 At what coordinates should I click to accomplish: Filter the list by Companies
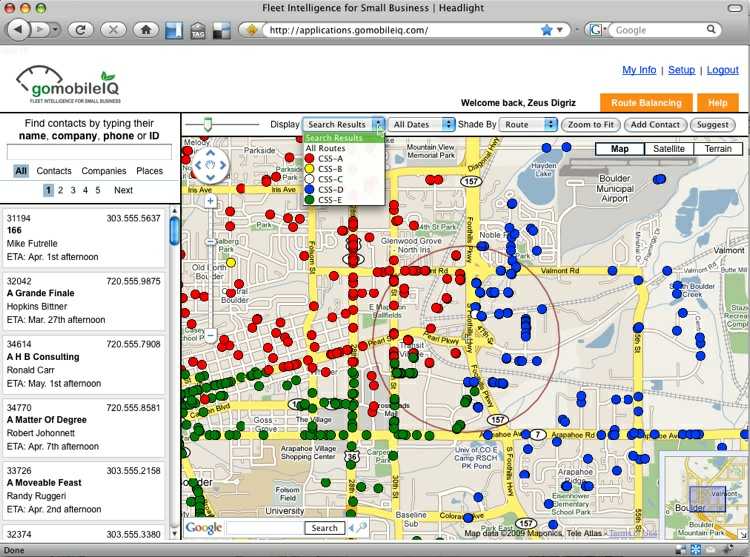point(104,171)
